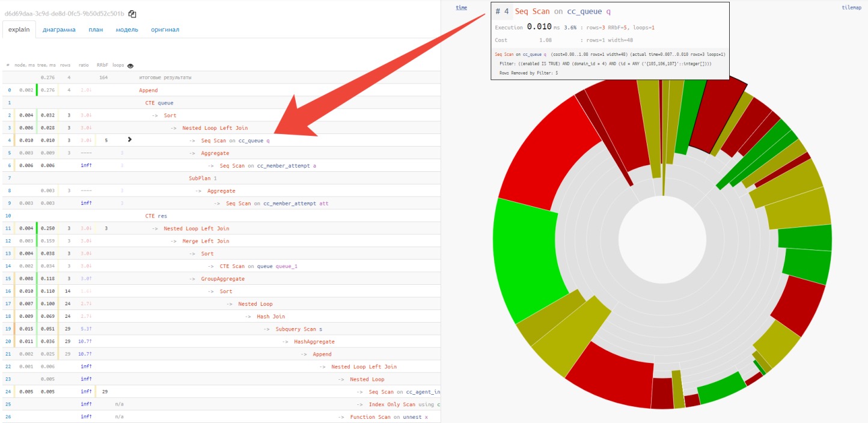Click the RRbF column header

point(102,65)
